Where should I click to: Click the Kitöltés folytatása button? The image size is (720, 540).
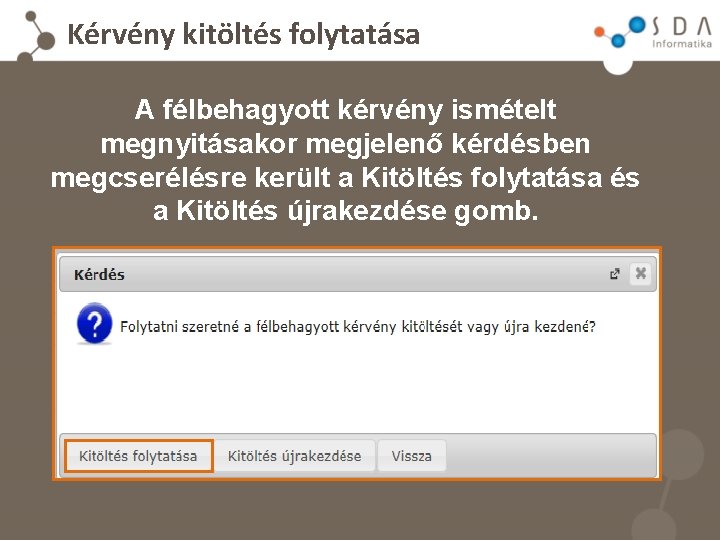click(x=139, y=456)
